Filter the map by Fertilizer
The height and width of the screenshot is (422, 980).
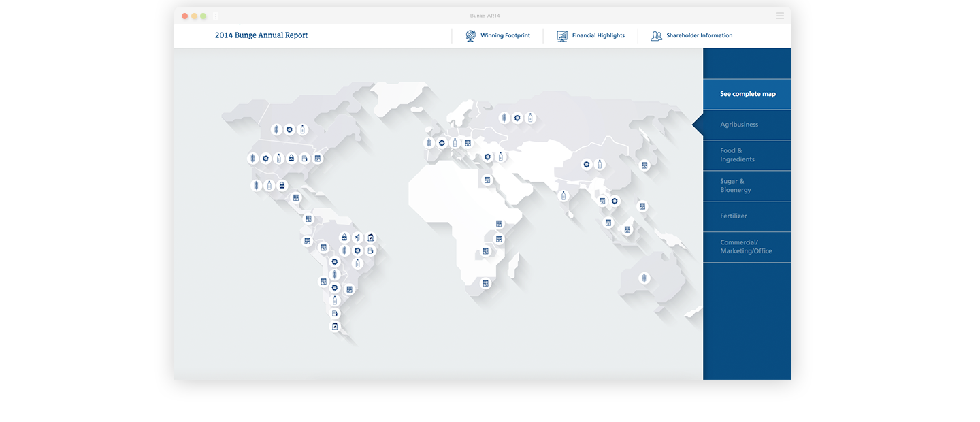(x=747, y=216)
